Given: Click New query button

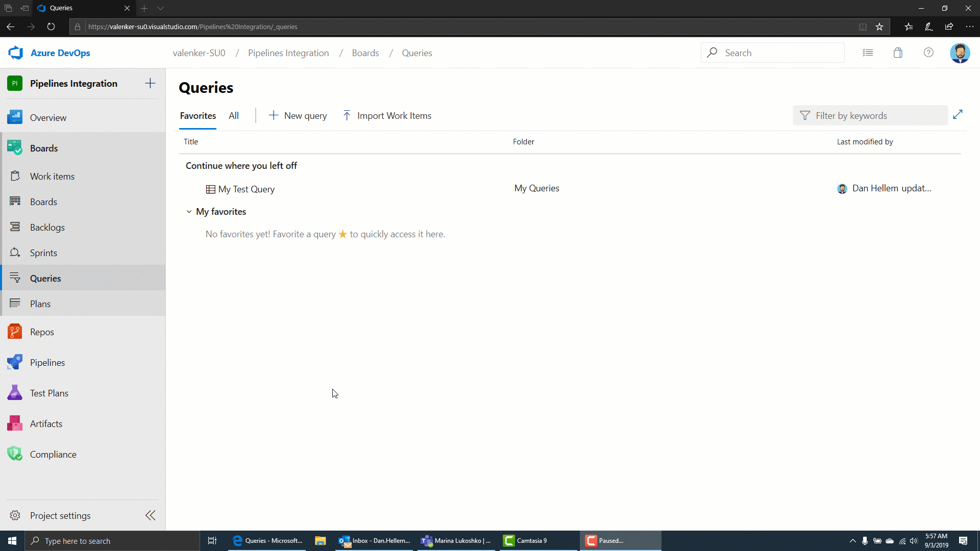Looking at the screenshot, I should [x=298, y=115].
